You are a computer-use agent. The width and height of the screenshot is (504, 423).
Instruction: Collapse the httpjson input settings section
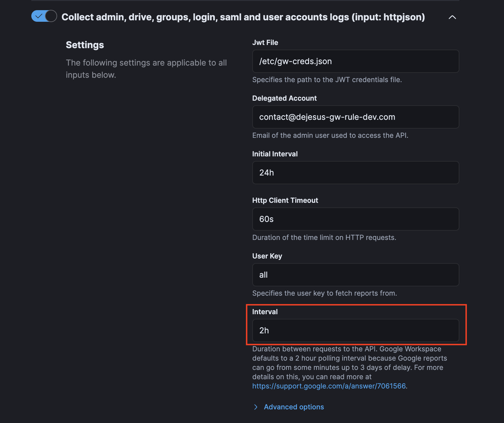pyautogui.click(x=452, y=17)
